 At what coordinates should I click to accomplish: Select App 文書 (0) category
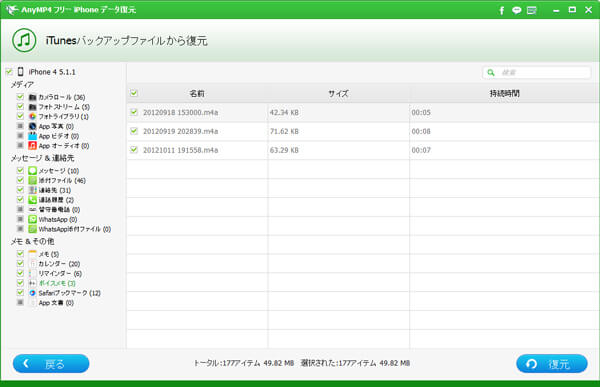coord(56,303)
